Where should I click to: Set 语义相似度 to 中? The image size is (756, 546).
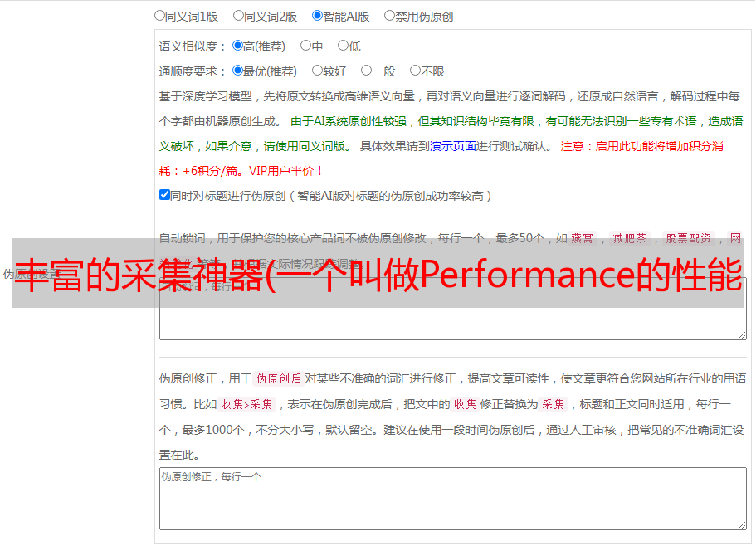[x=305, y=46]
